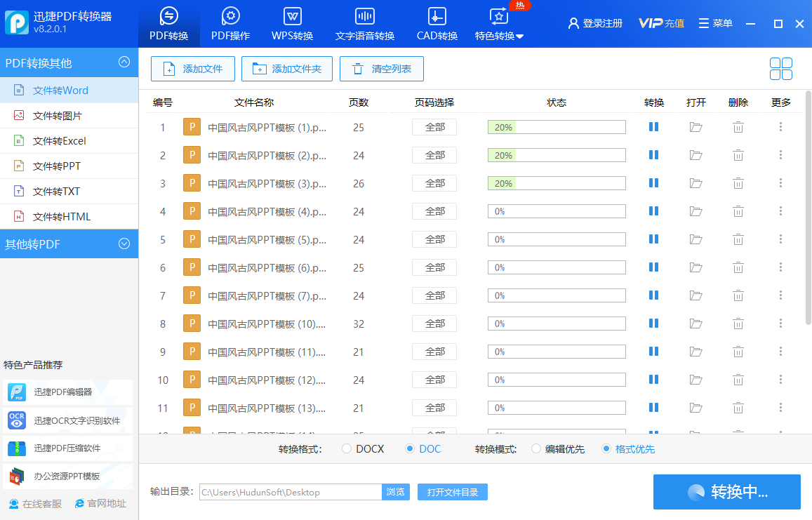This screenshot has width=812, height=520.
Task: Open 菜单 hamburger menu
Action: [x=715, y=23]
